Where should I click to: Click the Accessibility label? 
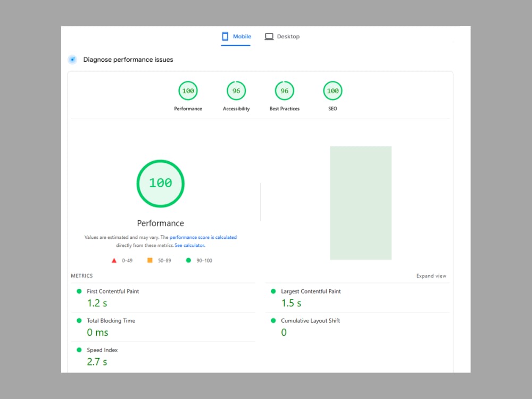236,109
